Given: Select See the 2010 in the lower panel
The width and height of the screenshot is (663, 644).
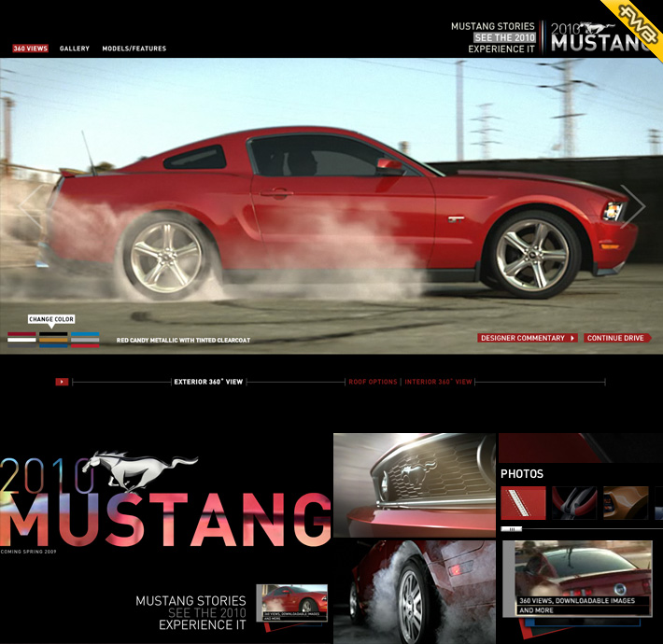Looking at the screenshot, I should click(x=207, y=612).
